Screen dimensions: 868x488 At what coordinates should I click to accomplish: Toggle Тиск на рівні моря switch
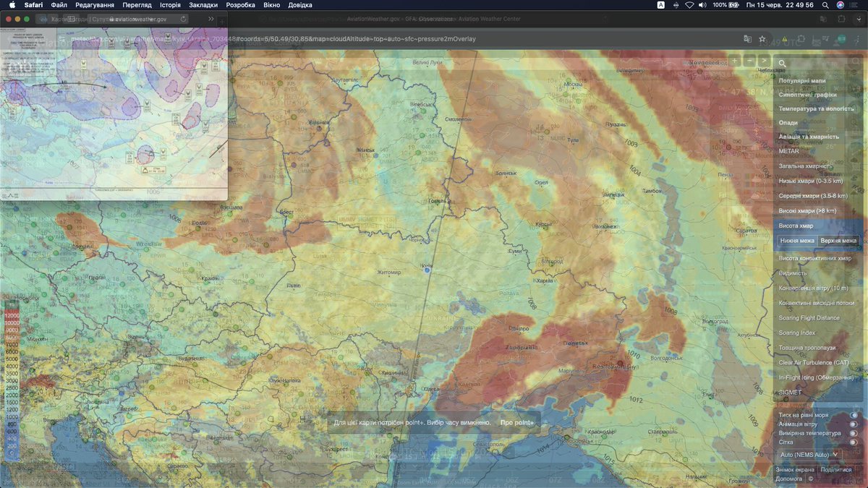854,416
